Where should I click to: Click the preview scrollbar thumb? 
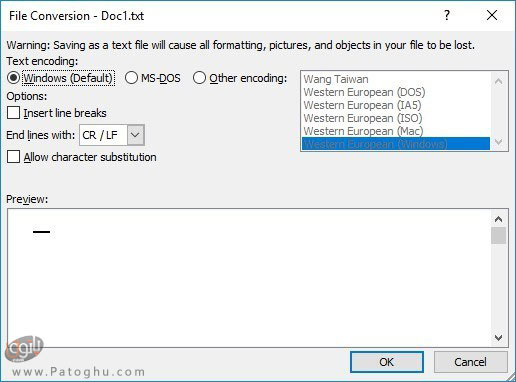pyautogui.click(x=498, y=236)
